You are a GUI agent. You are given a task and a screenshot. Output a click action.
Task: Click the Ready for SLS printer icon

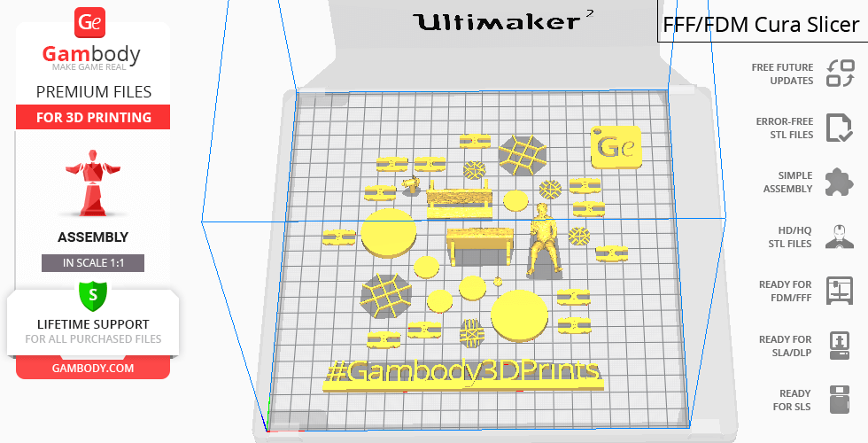(x=839, y=400)
